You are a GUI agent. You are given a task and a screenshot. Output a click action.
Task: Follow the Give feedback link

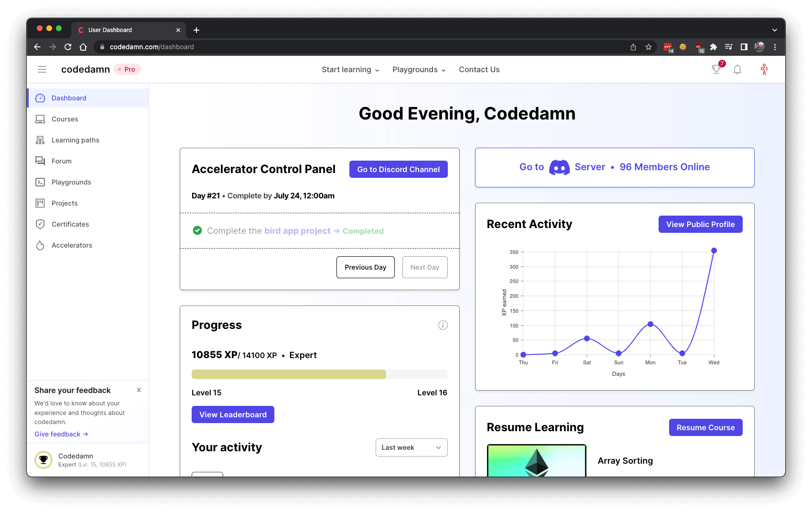pyautogui.click(x=61, y=434)
